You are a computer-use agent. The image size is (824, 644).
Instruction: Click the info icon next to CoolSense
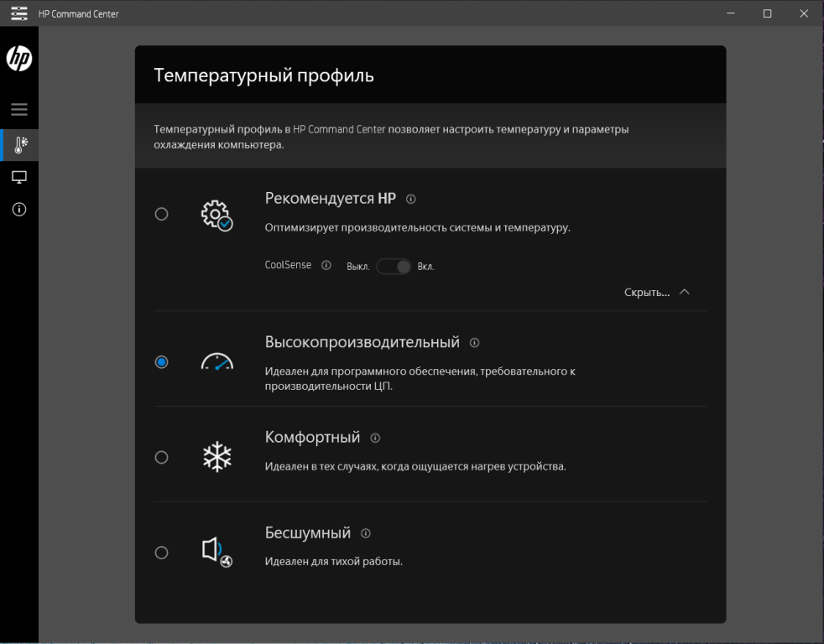[x=326, y=263]
